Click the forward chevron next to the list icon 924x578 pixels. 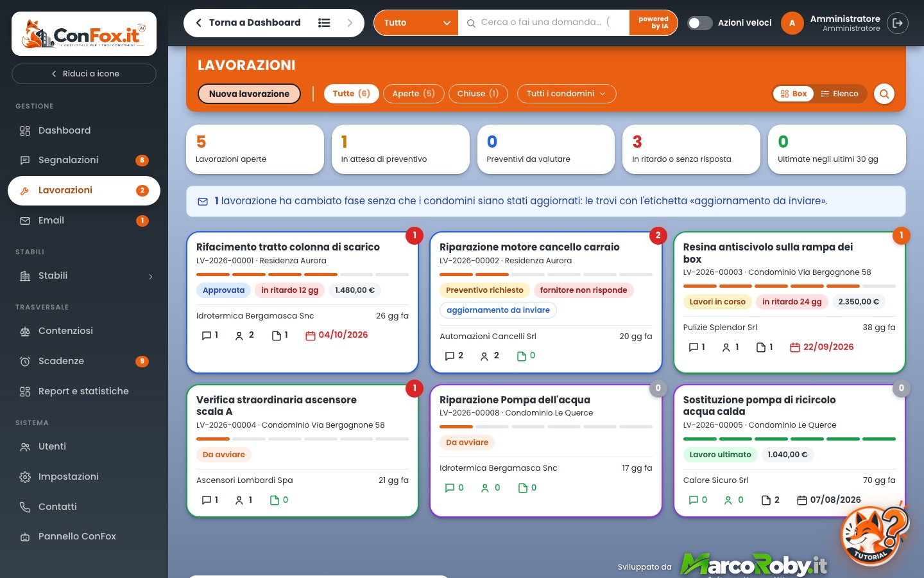coord(350,22)
